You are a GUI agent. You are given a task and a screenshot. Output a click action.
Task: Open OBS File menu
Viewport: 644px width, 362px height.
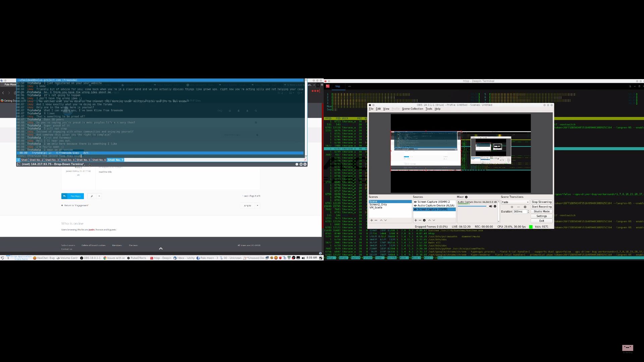371,109
